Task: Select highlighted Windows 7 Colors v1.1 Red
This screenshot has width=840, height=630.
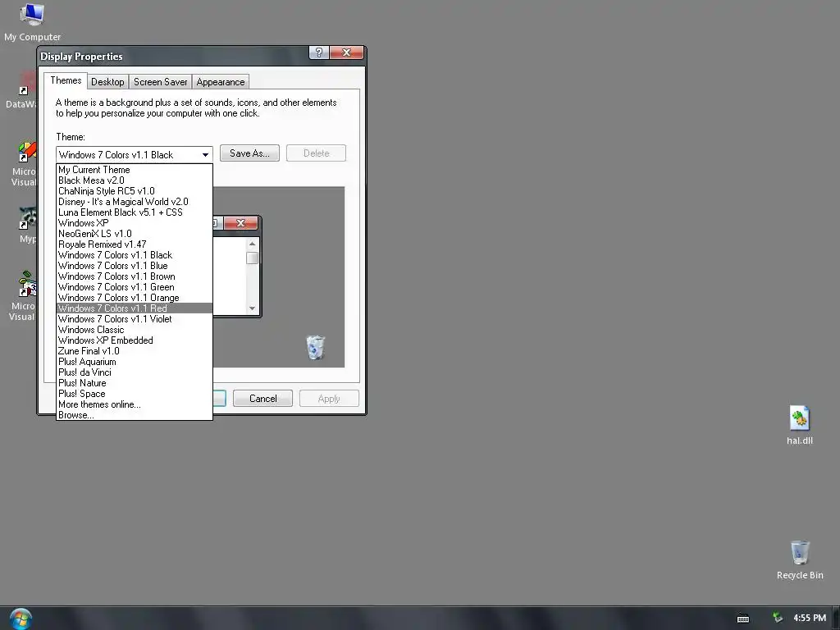Action: (x=135, y=308)
